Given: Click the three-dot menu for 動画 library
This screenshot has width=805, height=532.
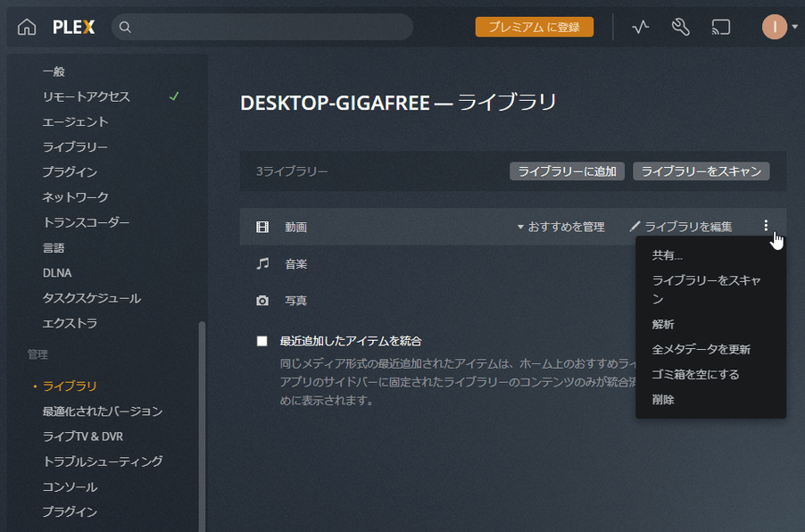Looking at the screenshot, I should 766,226.
